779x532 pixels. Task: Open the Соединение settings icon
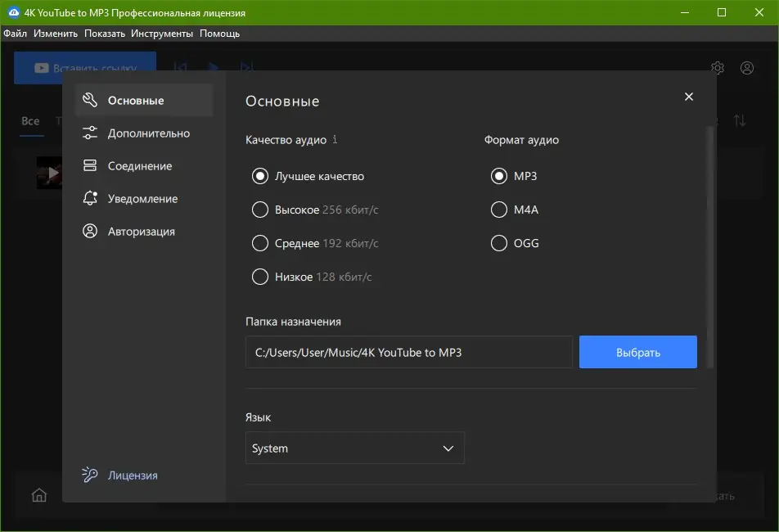click(90, 165)
